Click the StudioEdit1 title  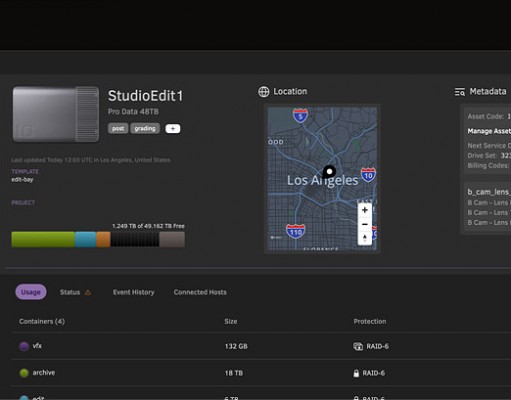click(145, 96)
